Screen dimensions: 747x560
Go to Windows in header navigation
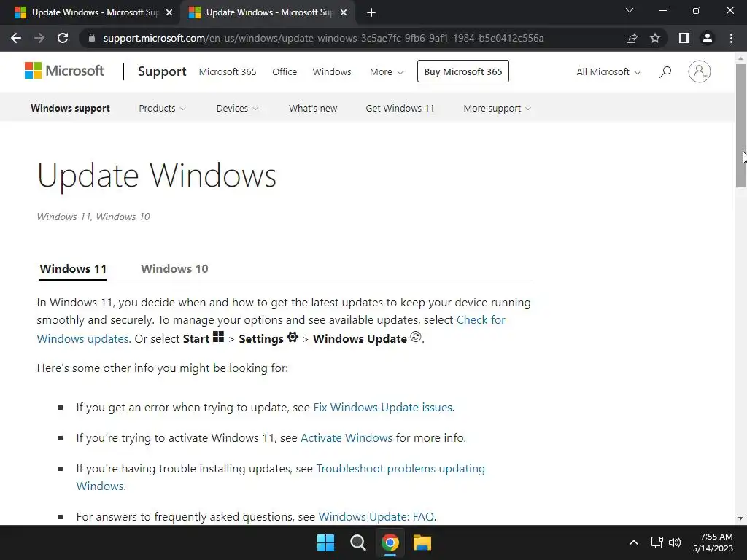pyautogui.click(x=332, y=72)
